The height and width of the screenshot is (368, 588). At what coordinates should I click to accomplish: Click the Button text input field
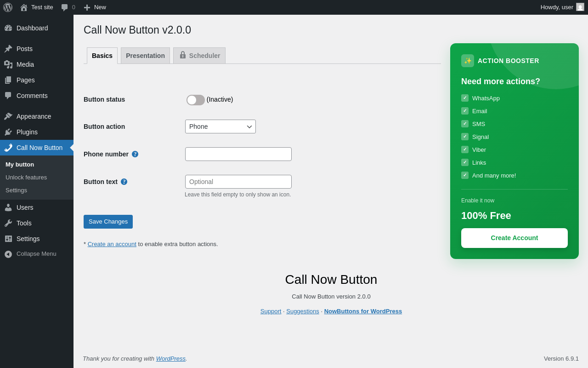pyautogui.click(x=238, y=182)
